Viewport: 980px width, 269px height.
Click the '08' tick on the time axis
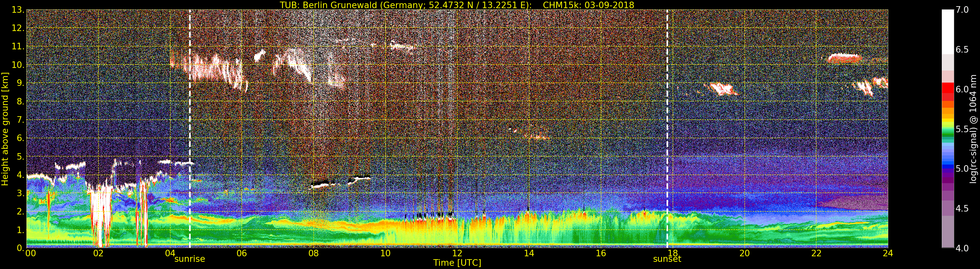[313, 253]
